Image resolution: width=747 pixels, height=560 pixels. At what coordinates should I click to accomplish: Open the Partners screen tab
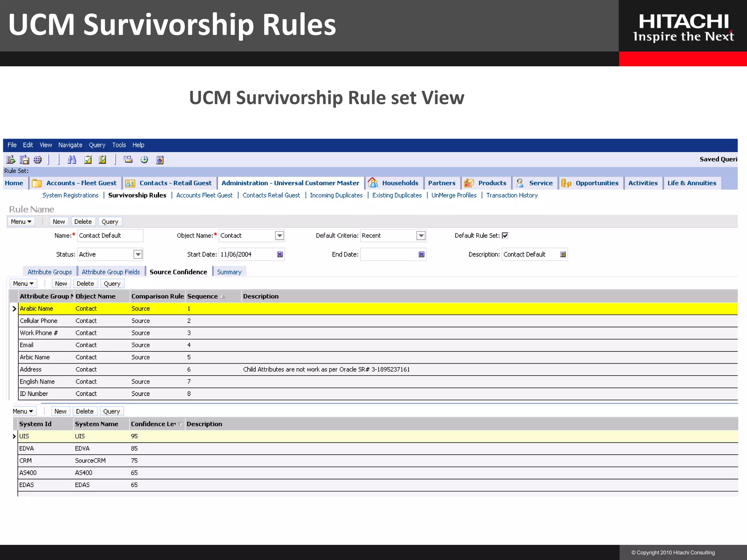442,183
